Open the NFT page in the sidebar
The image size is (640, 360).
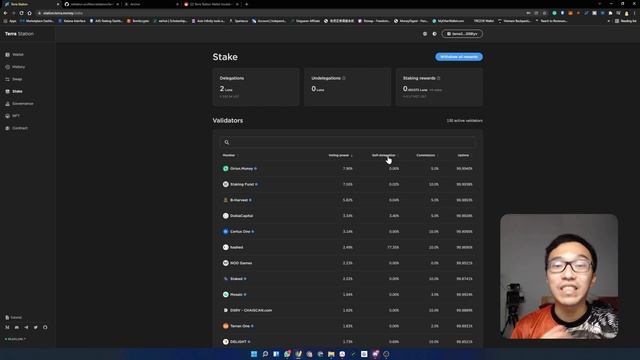click(x=12, y=116)
